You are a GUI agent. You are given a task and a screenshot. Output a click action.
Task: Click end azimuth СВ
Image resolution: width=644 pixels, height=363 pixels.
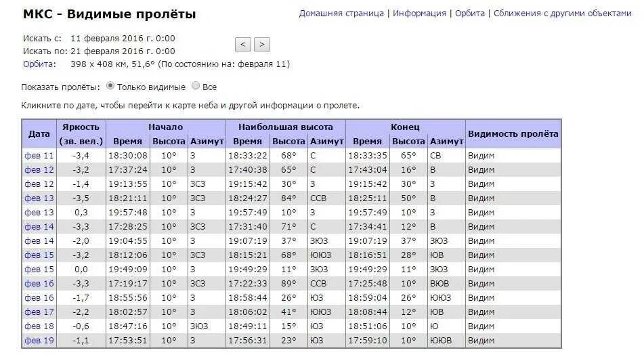pos(435,156)
